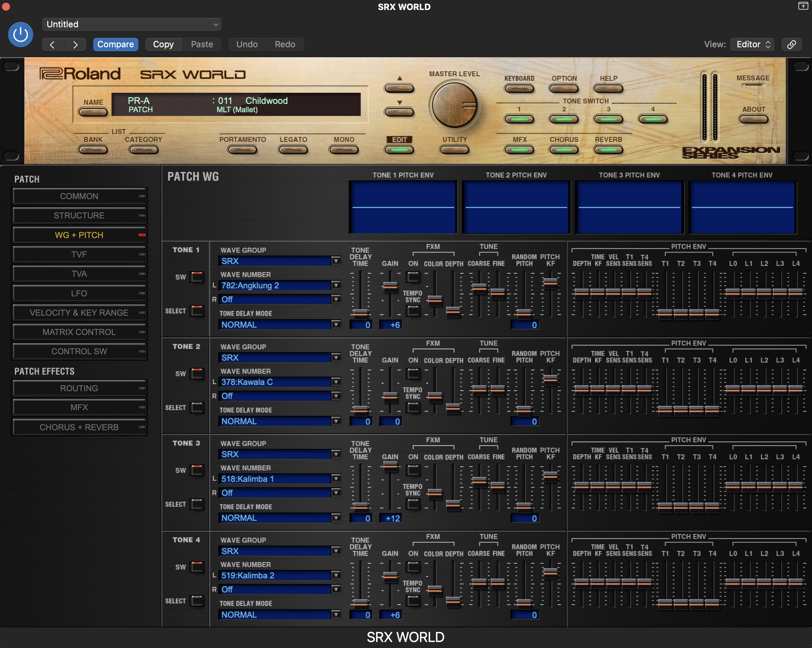Enable LEGATO button

point(294,150)
